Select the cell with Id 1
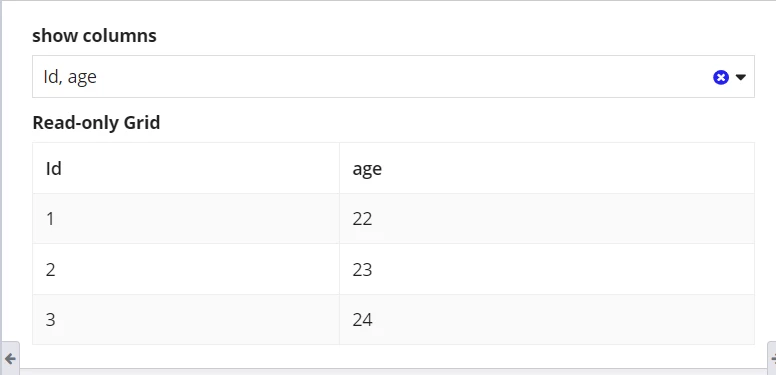776x375 pixels. [x=186, y=219]
